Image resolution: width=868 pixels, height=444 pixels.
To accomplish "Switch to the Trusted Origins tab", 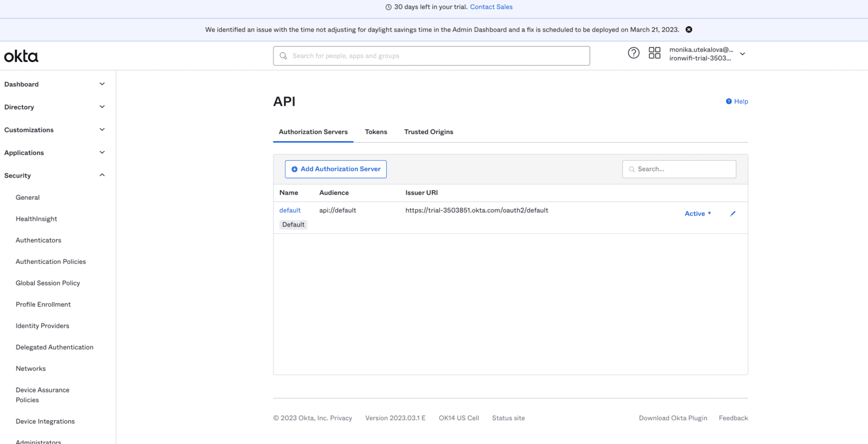I will coord(429,132).
